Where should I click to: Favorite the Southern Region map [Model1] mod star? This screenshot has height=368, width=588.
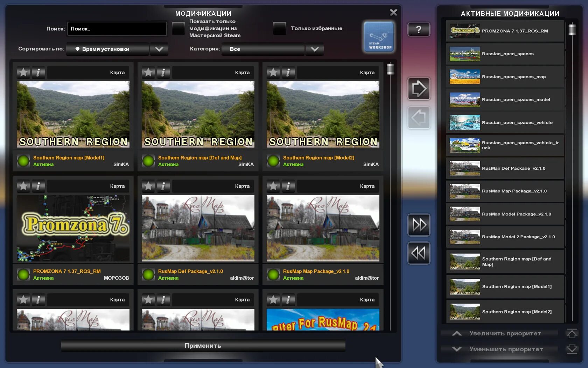tap(23, 73)
